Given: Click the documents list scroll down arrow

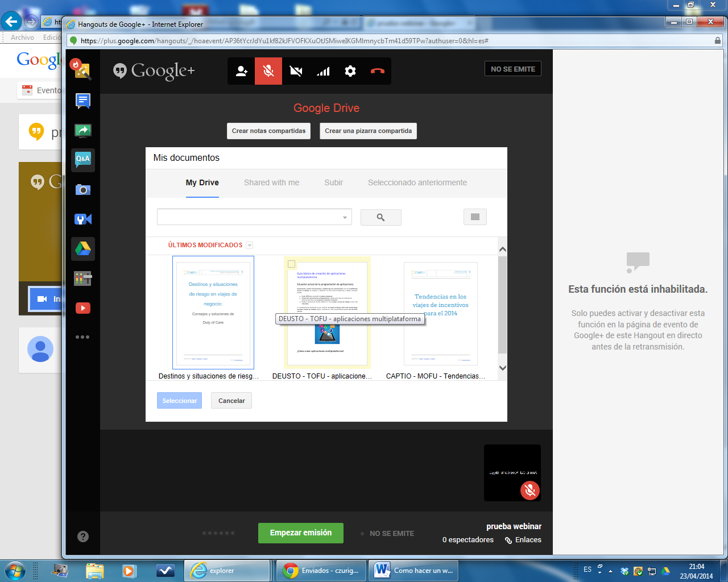Looking at the screenshot, I should click(x=503, y=368).
